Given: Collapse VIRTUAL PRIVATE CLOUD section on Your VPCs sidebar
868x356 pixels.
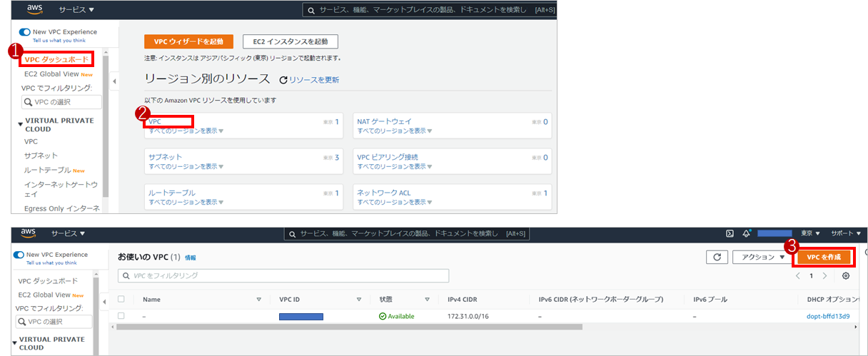Looking at the screenshot, I should click(15, 342).
